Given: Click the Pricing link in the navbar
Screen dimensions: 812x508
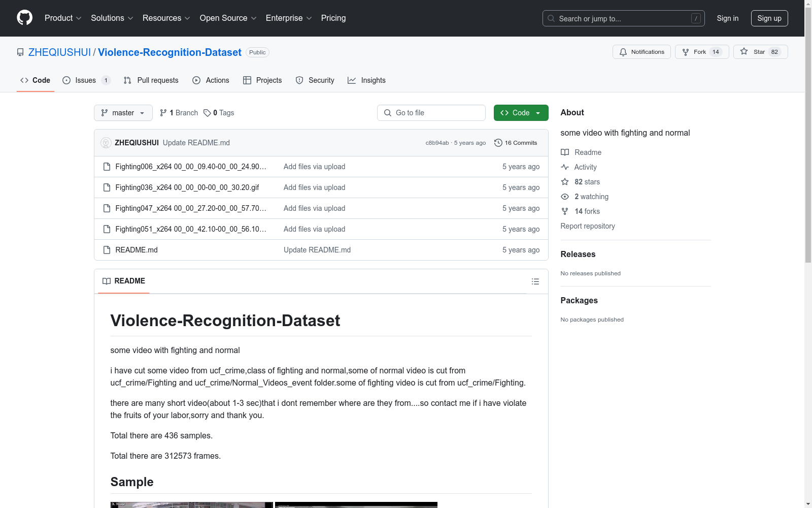Looking at the screenshot, I should point(333,18).
